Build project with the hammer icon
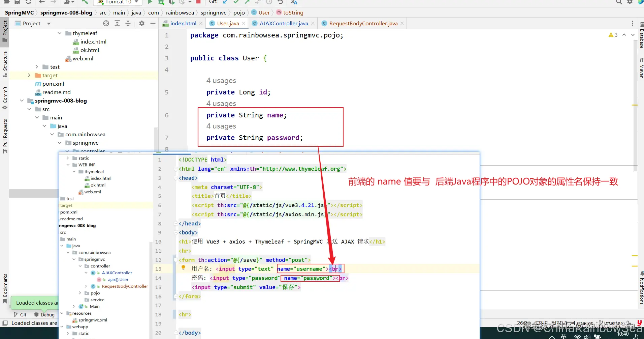The width and height of the screenshot is (644, 339). coord(85,2)
